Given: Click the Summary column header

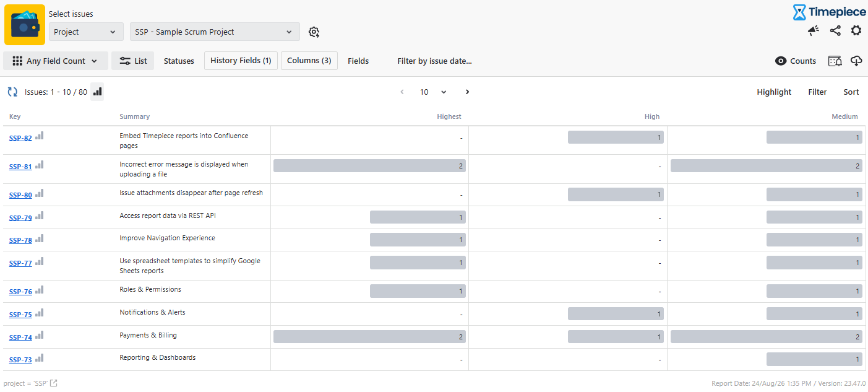Looking at the screenshot, I should [134, 116].
